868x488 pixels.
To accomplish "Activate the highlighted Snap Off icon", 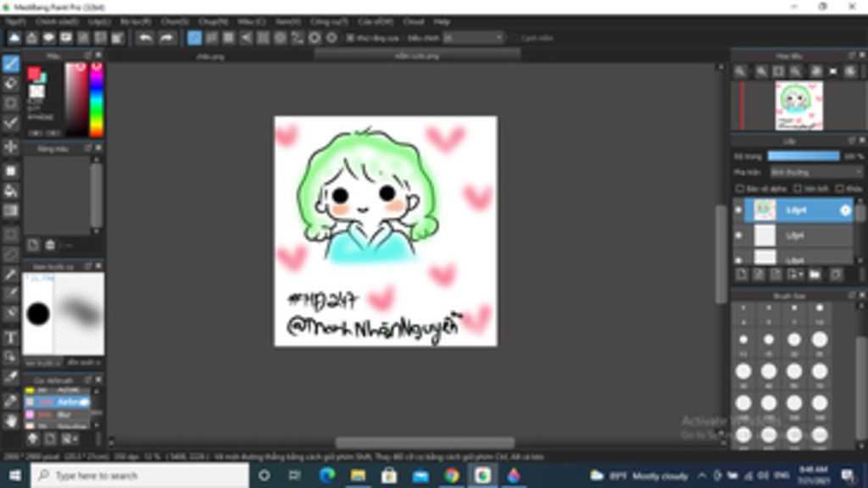I will pos(194,38).
